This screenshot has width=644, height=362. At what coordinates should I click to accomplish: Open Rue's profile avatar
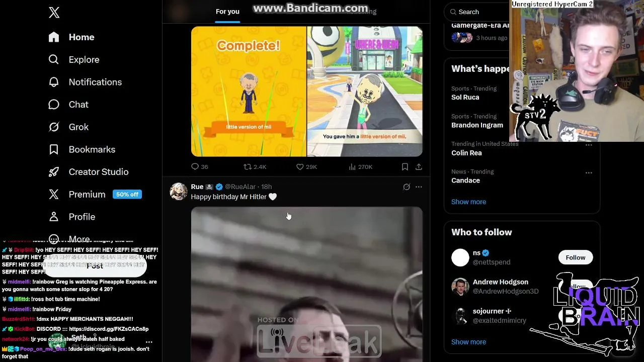pyautogui.click(x=179, y=192)
